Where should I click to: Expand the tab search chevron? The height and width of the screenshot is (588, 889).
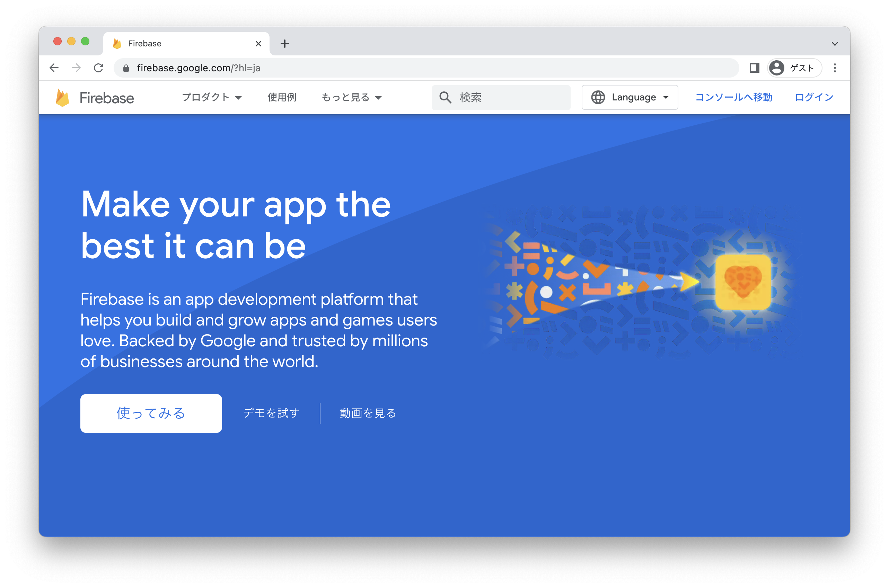[x=835, y=44]
